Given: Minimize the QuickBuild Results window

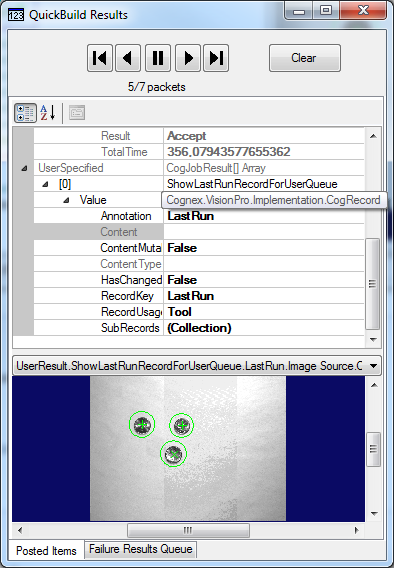Looking at the screenshot, I should (299, 11).
